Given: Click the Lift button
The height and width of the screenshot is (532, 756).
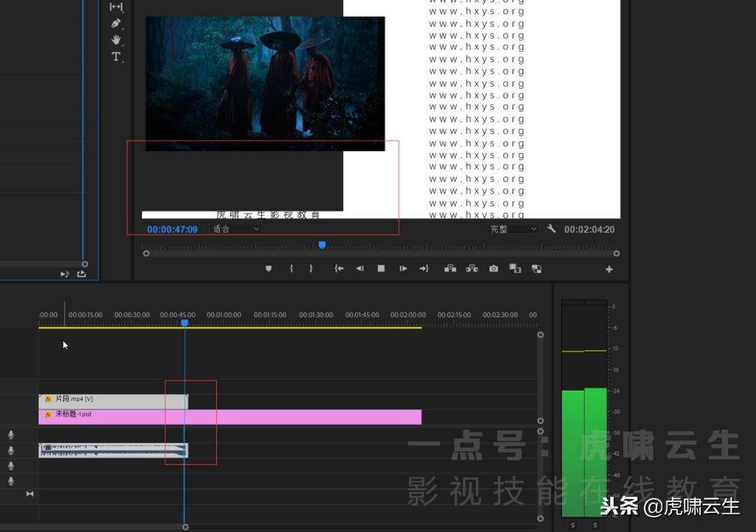Looking at the screenshot, I should pos(450,268).
